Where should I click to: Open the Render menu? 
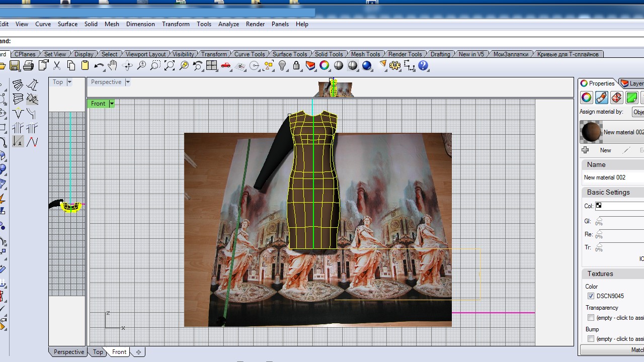pos(255,24)
